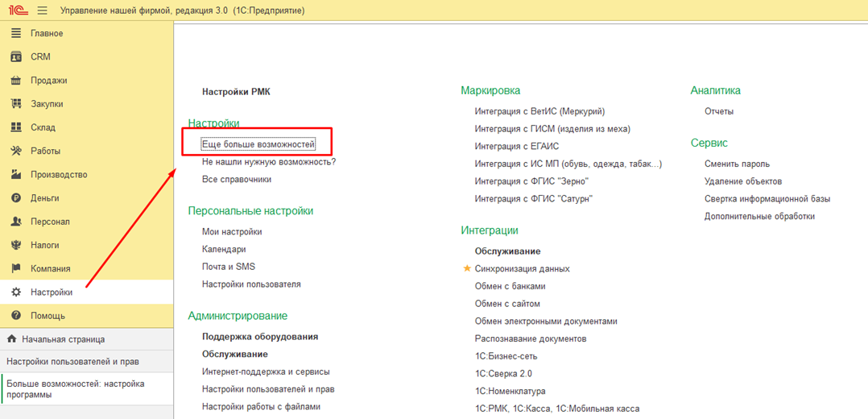868x419 pixels.
Task: Click Сменить пароль
Action: click(x=737, y=164)
